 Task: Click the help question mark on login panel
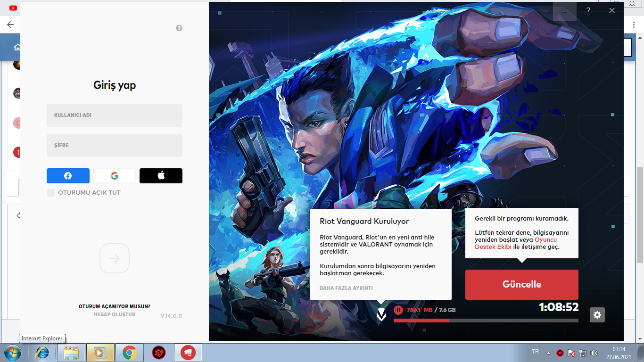coord(179,28)
